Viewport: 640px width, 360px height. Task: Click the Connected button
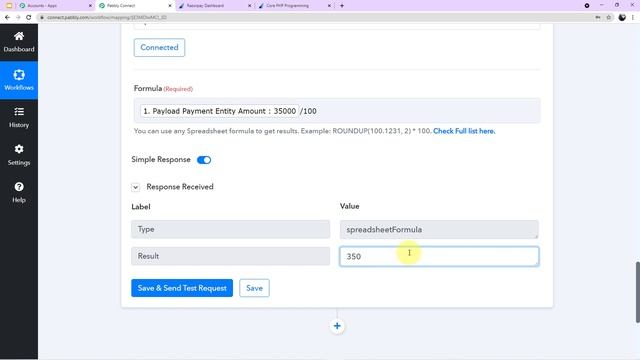pyautogui.click(x=159, y=47)
